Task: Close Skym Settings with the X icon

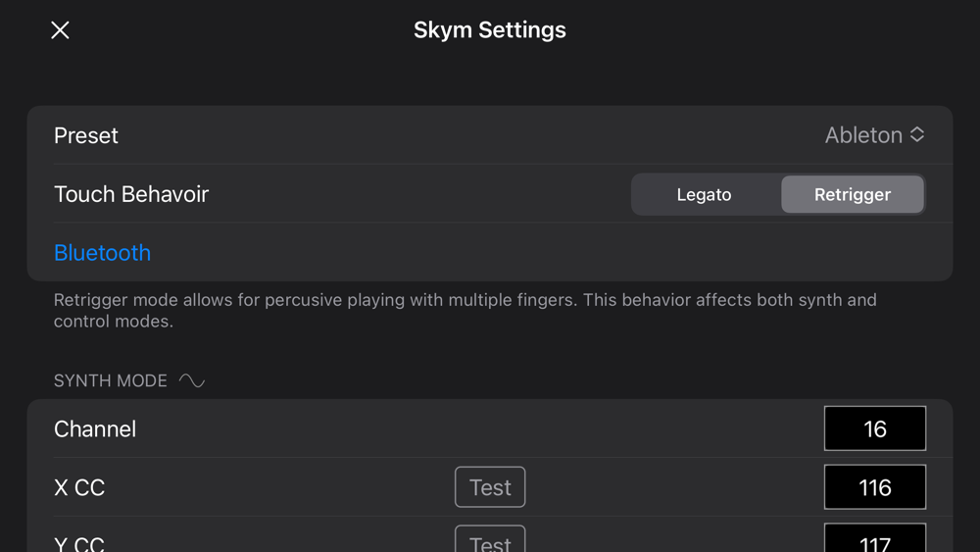Action: click(x=60, y=30)
